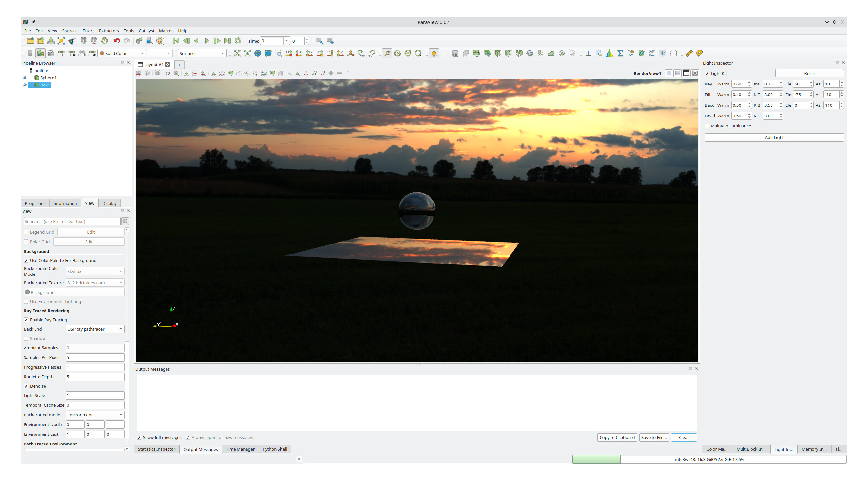
Task: Open the Light Inspector bulb icon
Action: pos(434,53)
